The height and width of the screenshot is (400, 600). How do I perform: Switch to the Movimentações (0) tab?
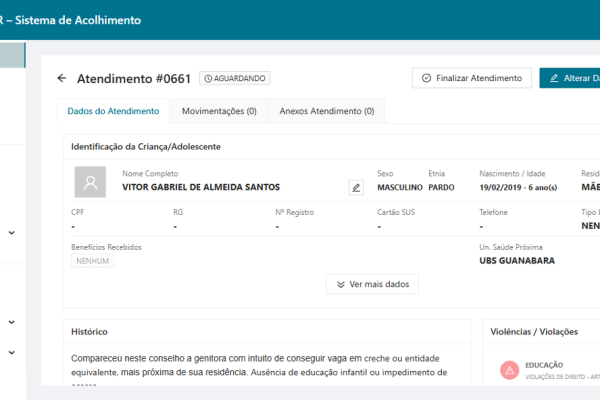click(x=218, y=111)
